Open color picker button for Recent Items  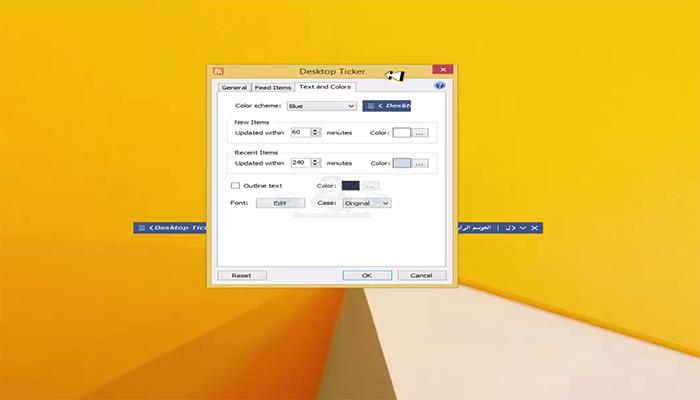420,163
